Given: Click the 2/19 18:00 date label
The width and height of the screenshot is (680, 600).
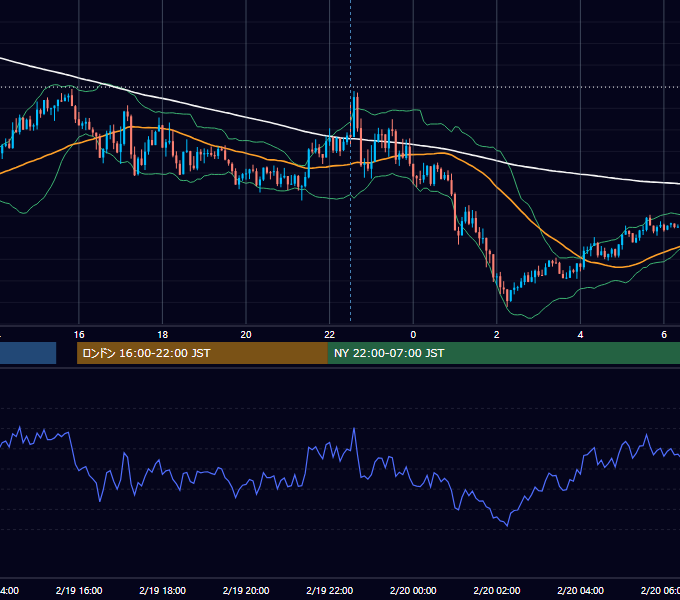Looking at the screenshot, I should tap(163, 590).
